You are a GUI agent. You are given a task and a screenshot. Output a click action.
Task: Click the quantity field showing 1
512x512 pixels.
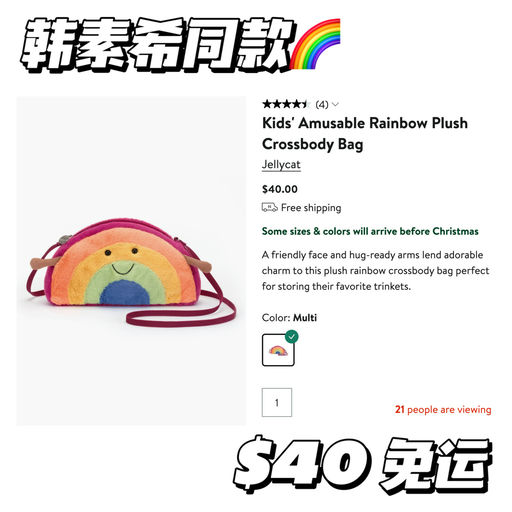pos(277,402)
